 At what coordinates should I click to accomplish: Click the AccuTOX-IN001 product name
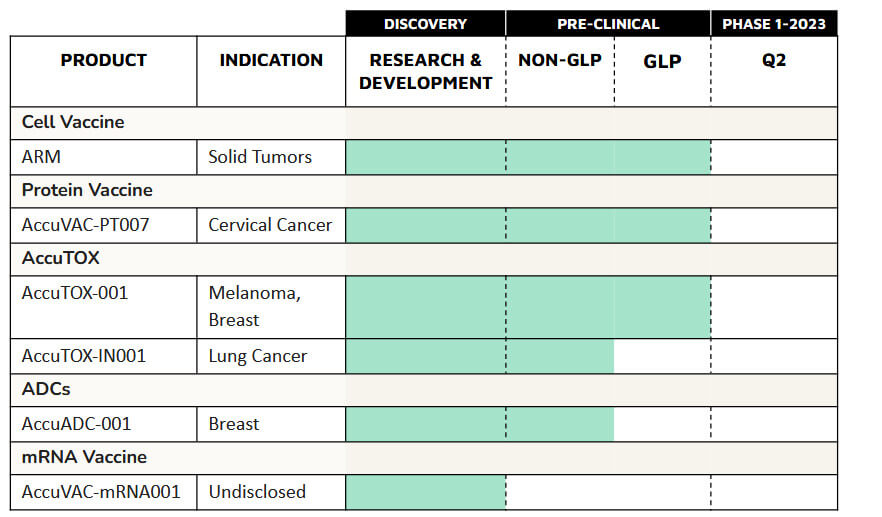point(84,356)
